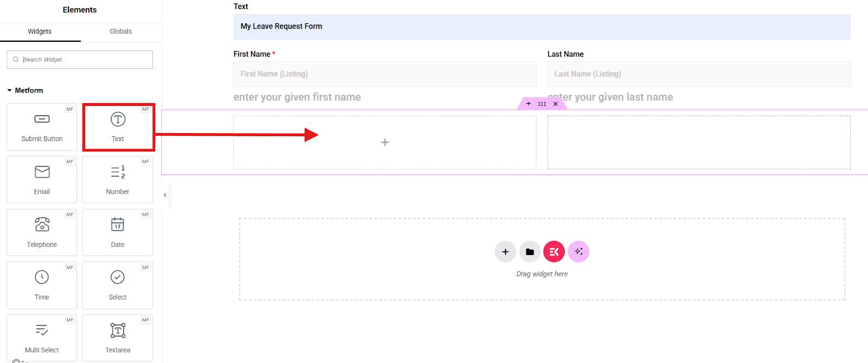The image size is (868, 363).
Task: Open template library folder button
Action: click(x=529, y=252)
